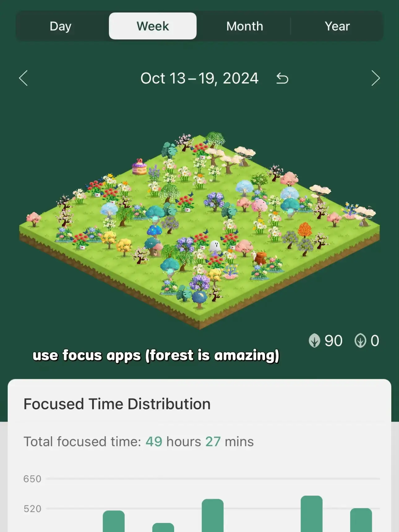Click the Oct 13–19, 2024 date label

click(x=199, y=78)
